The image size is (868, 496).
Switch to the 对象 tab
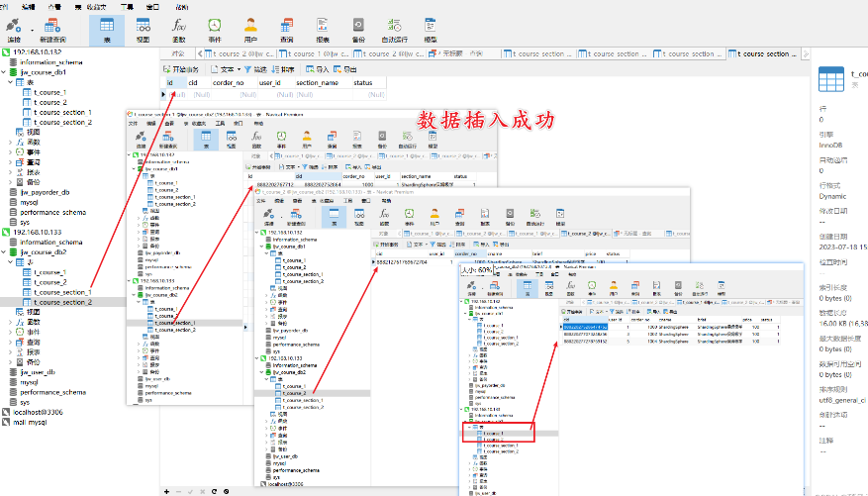[x=178, y=54]
